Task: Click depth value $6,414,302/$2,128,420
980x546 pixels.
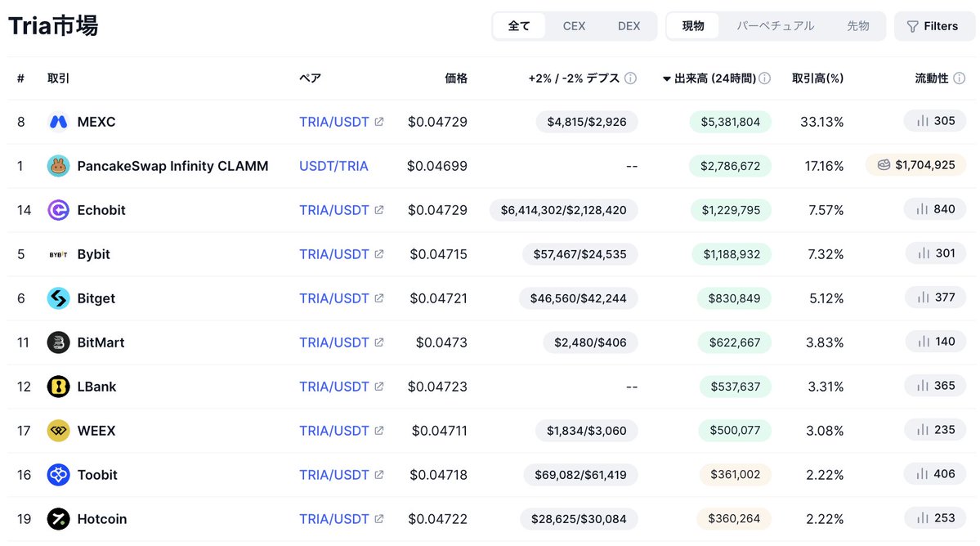Action: pos(563,210)
